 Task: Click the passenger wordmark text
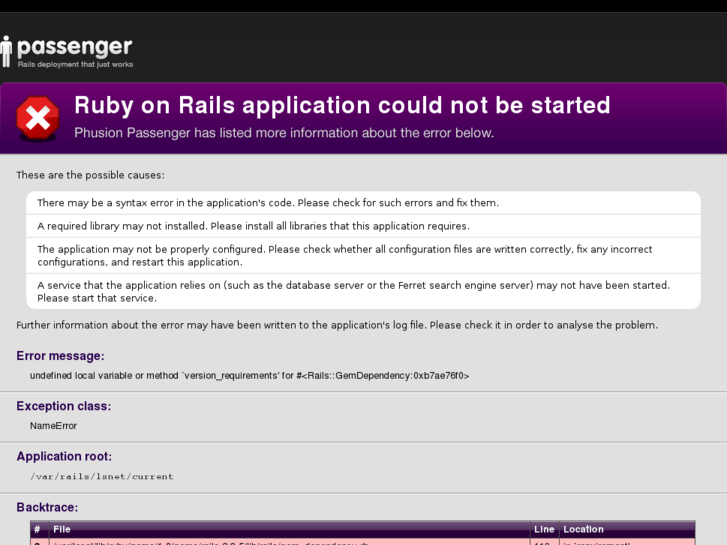click(75, 47)
